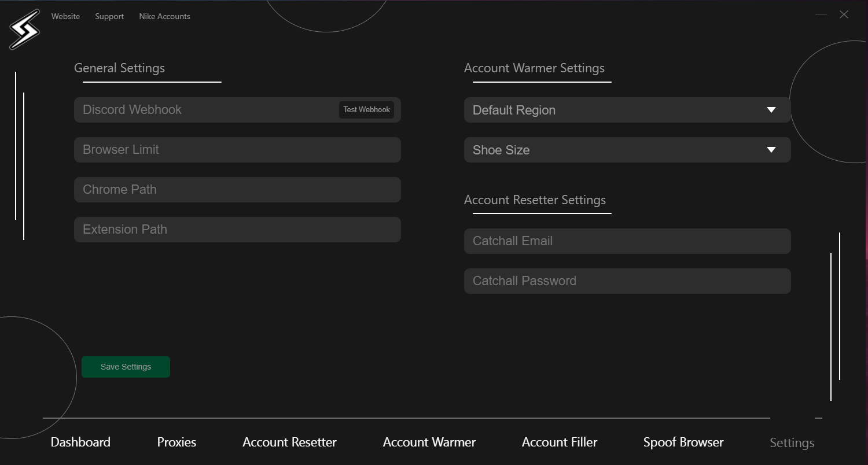Select the Account Filler tab
The height and width of the screenshot is (465, 868).
(x=560, y=442)
